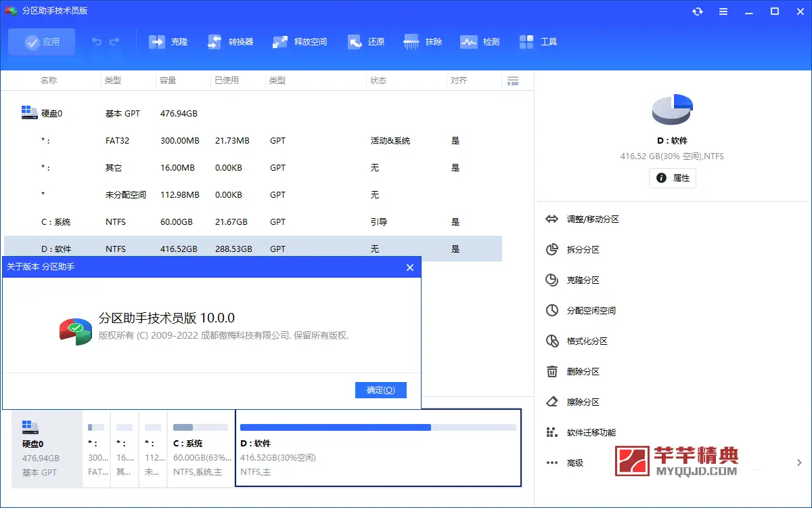Sort by the 对齐 column header
Viewport: 812px width, 508px height.
(x=459, y=81)
